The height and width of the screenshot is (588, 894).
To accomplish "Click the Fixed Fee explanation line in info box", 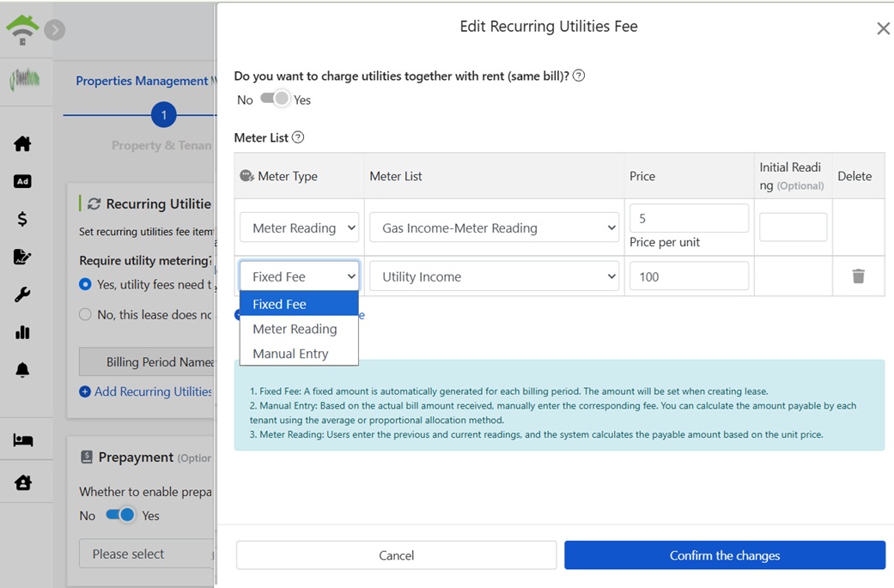I will coord(508,391).
